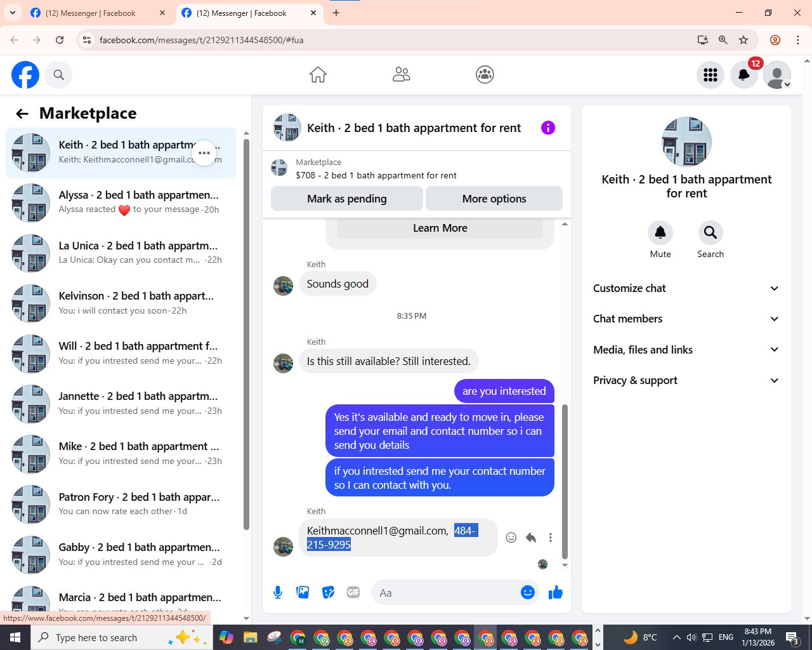Go to the Home feed icon

(318, 75)
